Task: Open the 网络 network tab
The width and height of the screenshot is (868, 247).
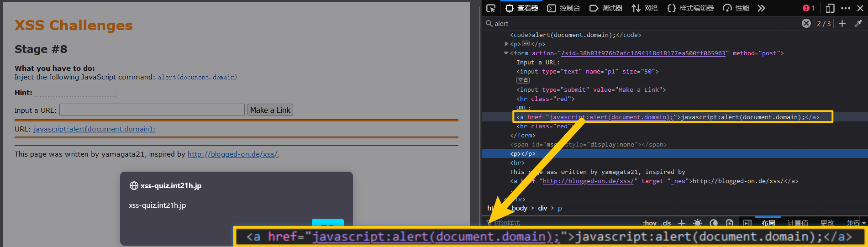Action: coord(645,8)
